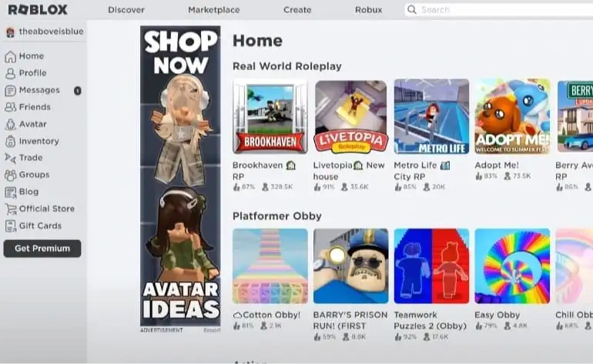Screen dimensions: 593x364
Task: Open the Official Store cart icon
Action: (10, 209)
